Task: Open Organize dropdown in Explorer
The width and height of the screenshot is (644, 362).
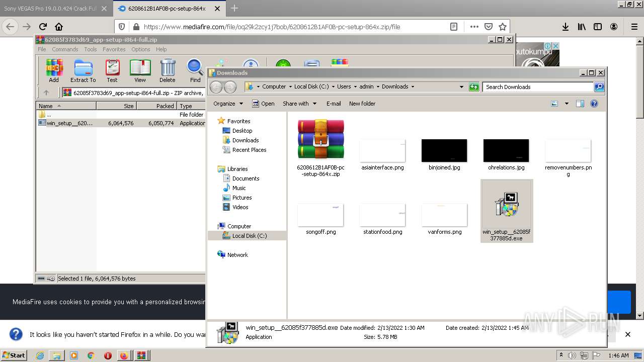Action: point(228,104)
